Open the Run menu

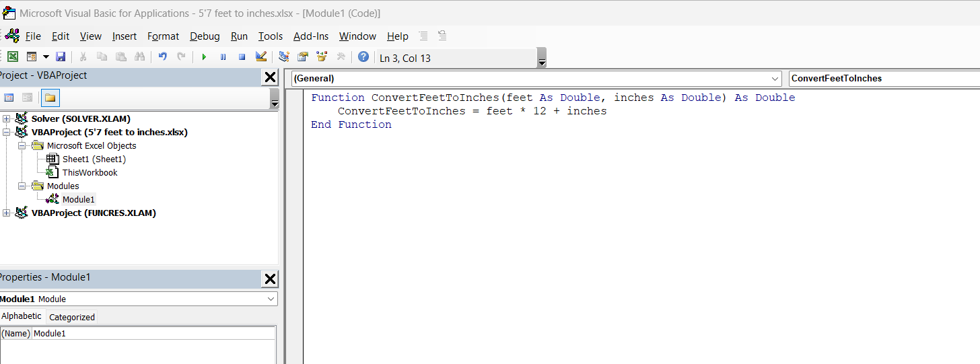(x=239, y=36)
